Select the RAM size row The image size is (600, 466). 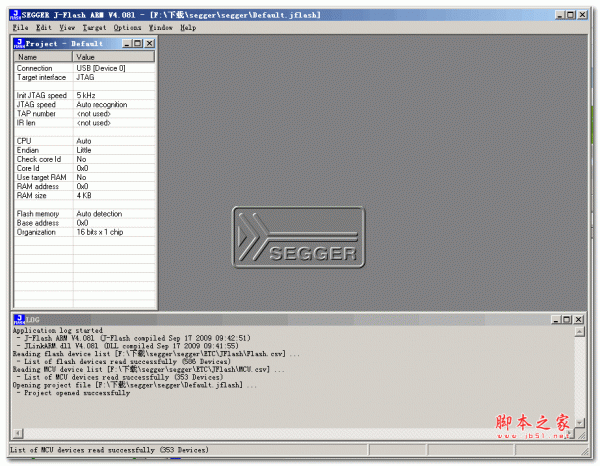click(x=85, y=196)
